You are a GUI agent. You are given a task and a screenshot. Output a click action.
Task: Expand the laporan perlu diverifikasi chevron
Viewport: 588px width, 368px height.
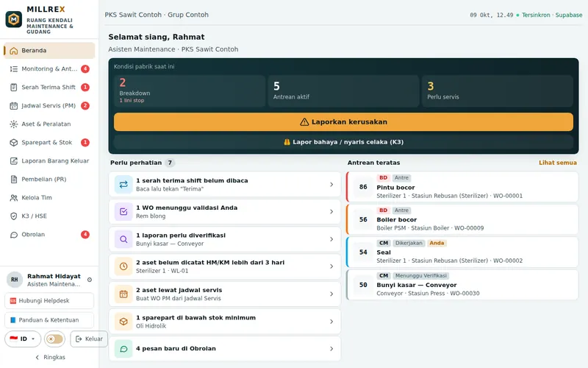[x=331, y=239]
